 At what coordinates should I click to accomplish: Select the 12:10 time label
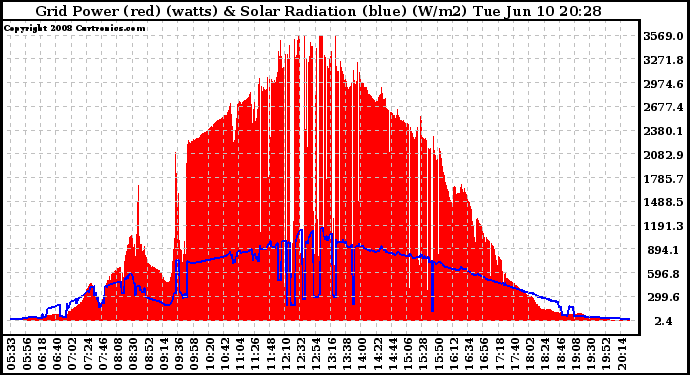[x=286, y=354]
